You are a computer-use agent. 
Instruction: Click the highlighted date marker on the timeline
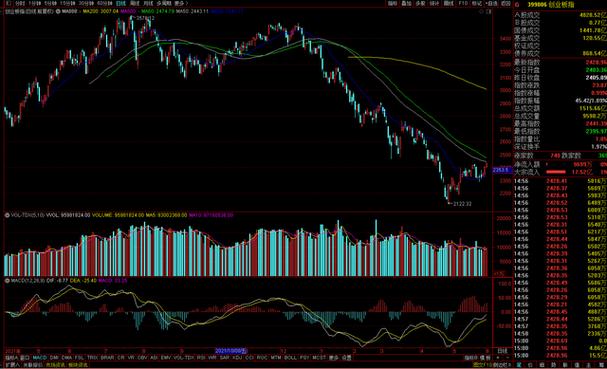point(231,351)
